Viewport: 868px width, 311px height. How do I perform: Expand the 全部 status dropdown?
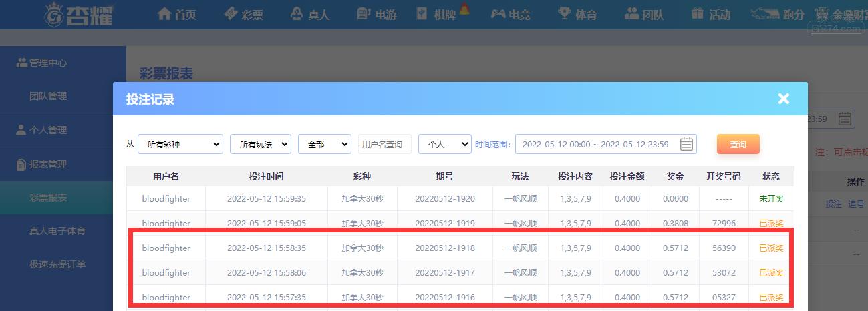325,144
